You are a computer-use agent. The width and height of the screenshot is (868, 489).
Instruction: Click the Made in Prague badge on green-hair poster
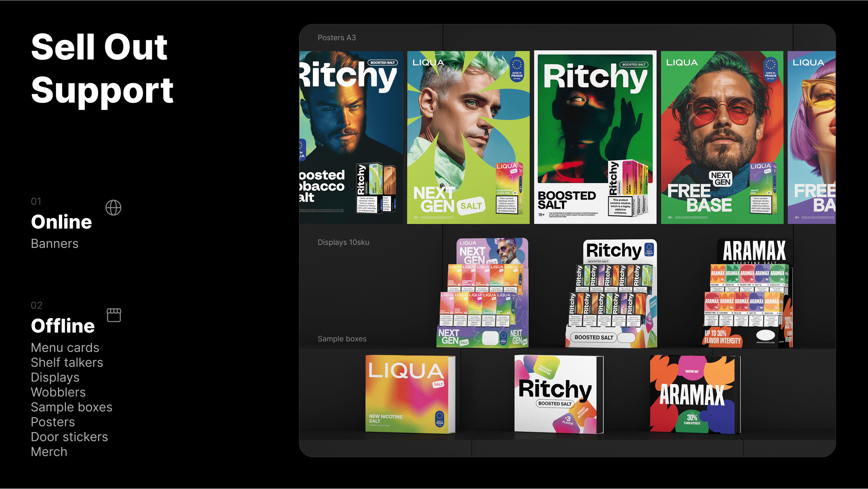click(x=517, y=69)
